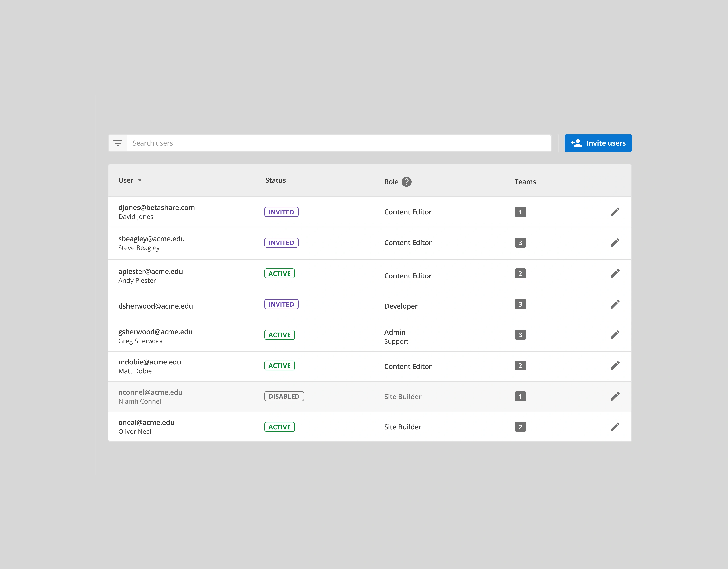Screen dimensions: 728x569
Task: Select the mdobie@acme.edu email
Action: (x=150, y=362)
